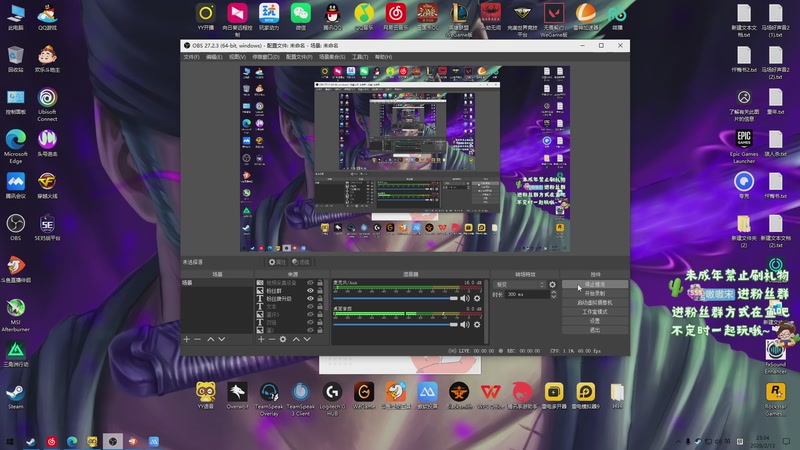Remove selected source with minus icon
The image size is (800, 450).
[x=271, y=339]
